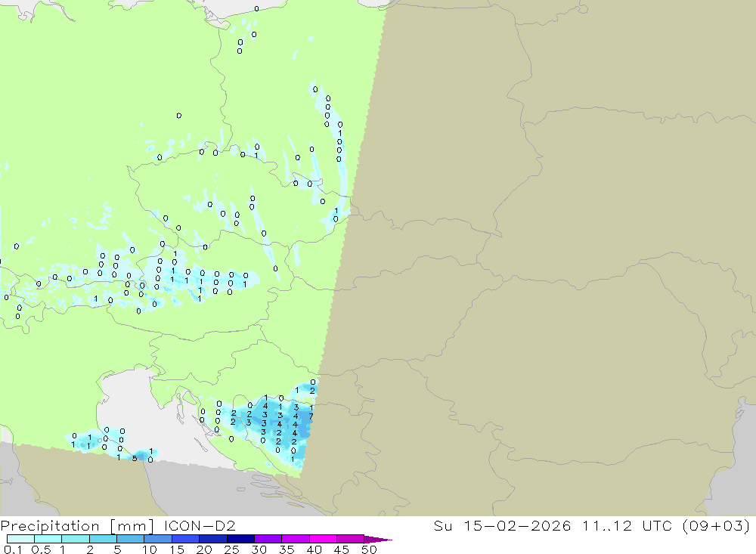Click the legend scale label '15'

click(x=177, y=549)
